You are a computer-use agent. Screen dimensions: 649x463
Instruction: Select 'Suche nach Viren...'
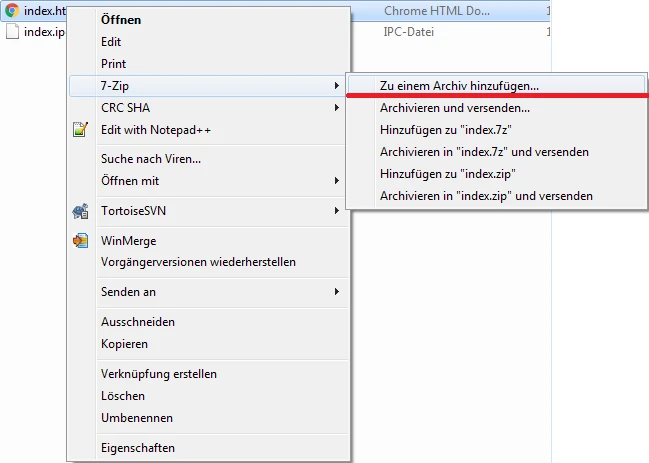[151, 159]
